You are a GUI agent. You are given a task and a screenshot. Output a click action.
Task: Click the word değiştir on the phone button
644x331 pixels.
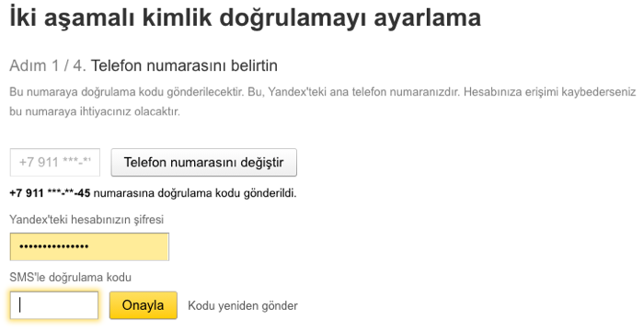257,163
